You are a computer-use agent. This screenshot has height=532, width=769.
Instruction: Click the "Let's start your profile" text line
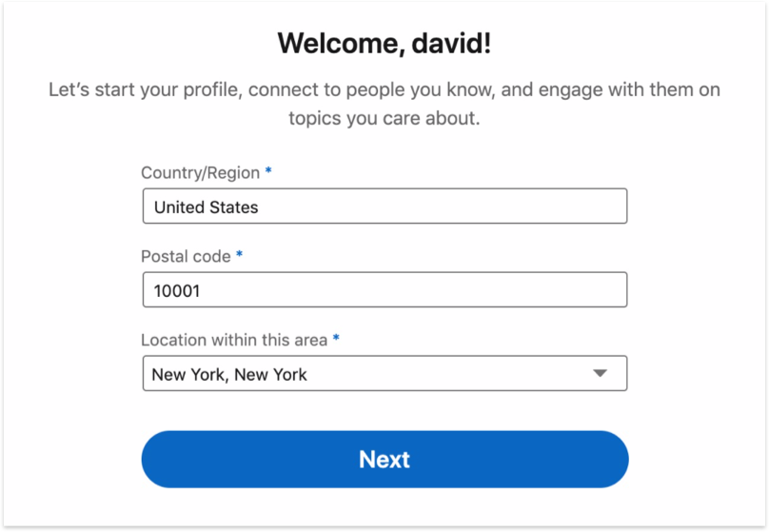coord(384,90)
